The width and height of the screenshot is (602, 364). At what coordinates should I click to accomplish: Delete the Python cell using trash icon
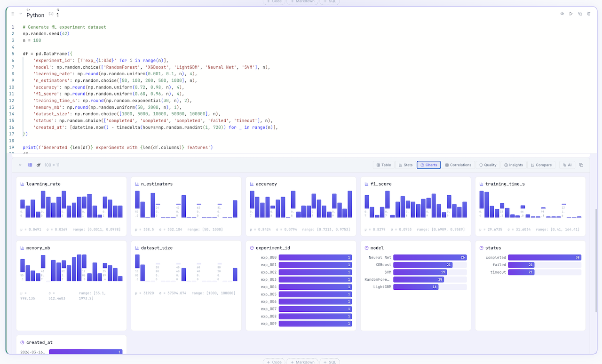(589, 14)
